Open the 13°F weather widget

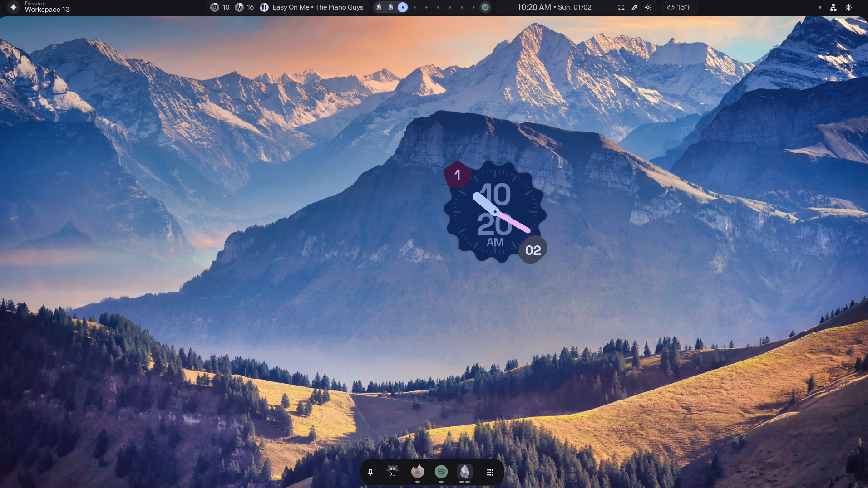coord(679,7)
